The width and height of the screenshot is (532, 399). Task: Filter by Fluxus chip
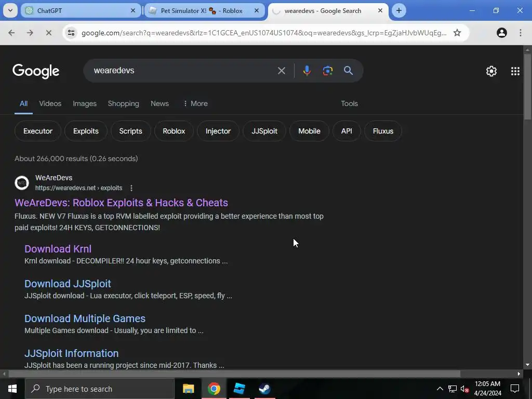pyautogui.click(x=383, y=131)
